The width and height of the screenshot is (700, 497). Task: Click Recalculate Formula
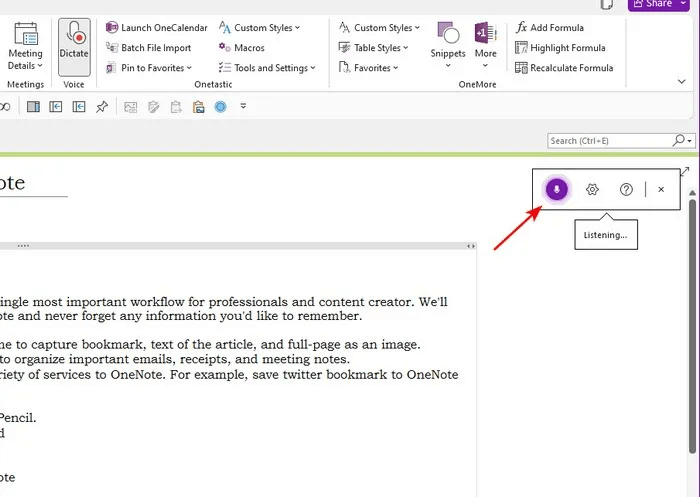pyautogui.click(x=564, y=68)
